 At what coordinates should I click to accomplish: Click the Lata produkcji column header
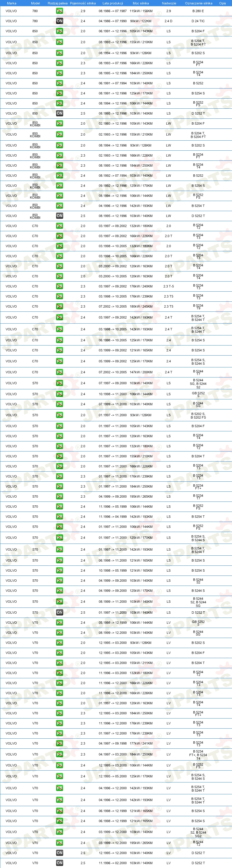pyautogui.click(x=112, y=3)
